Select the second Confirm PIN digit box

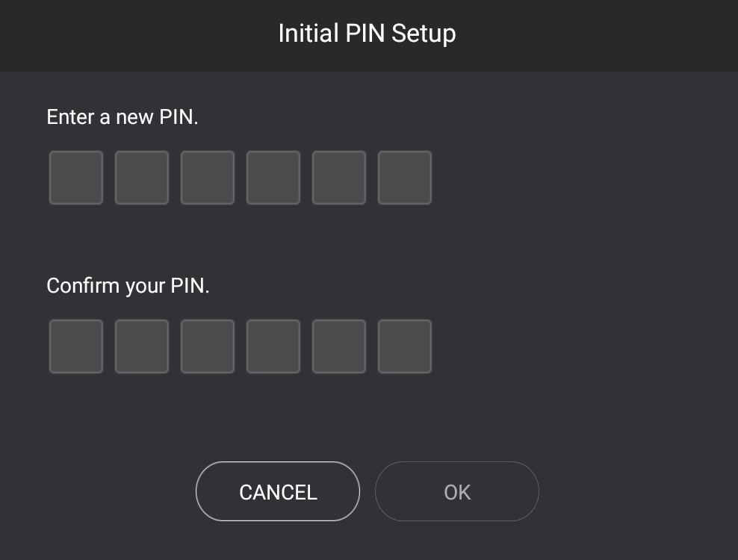click(142, 346)
